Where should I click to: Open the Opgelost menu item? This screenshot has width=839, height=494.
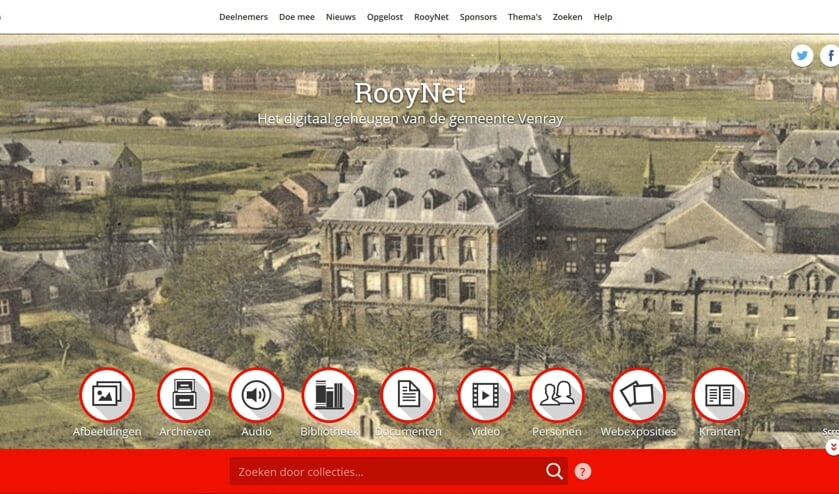pyautogui.click(x=385, y=17)
